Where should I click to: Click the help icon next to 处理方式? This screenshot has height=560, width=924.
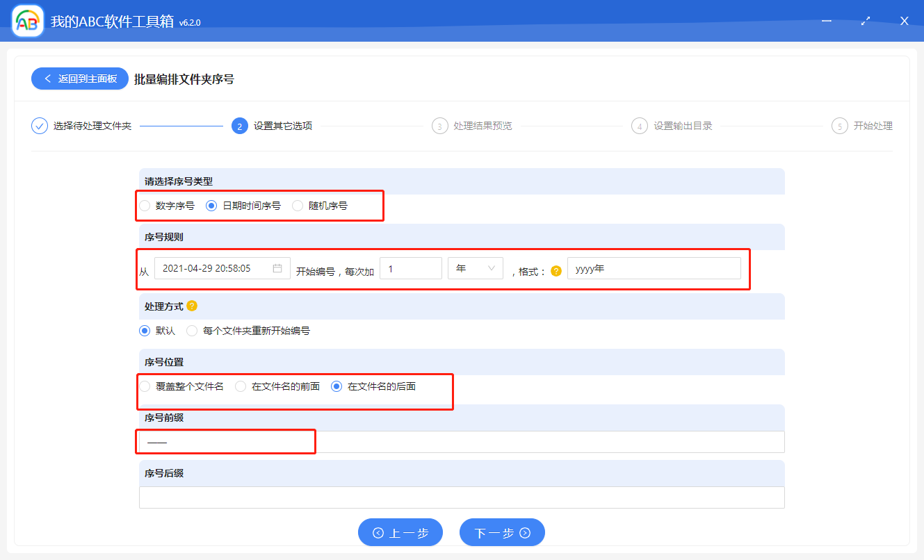click(193, 305)
